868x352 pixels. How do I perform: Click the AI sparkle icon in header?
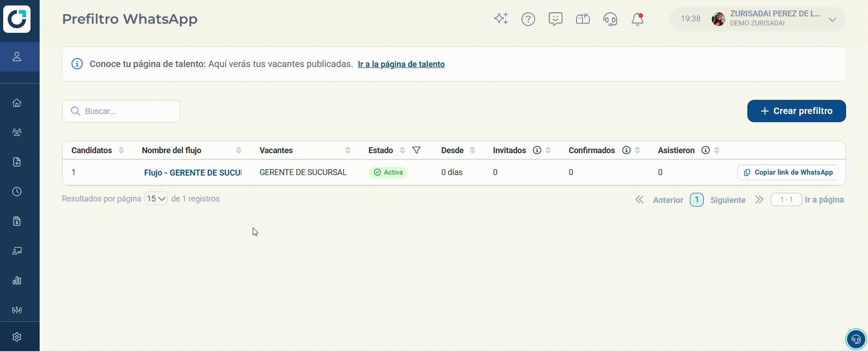501,19
